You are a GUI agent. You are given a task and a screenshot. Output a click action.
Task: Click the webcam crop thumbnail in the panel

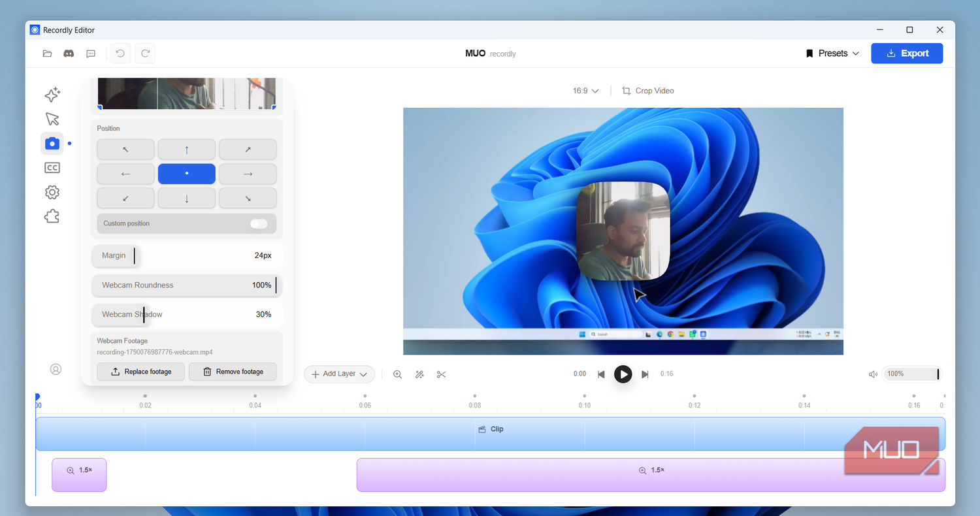click(x=187, y=93)
